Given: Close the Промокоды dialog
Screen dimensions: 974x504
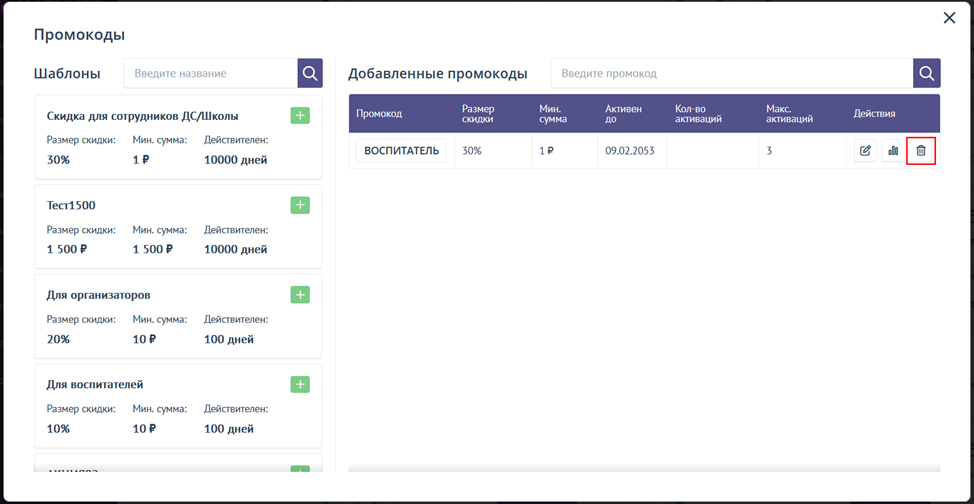Looking at the screenshot, I should click(949, 18).
